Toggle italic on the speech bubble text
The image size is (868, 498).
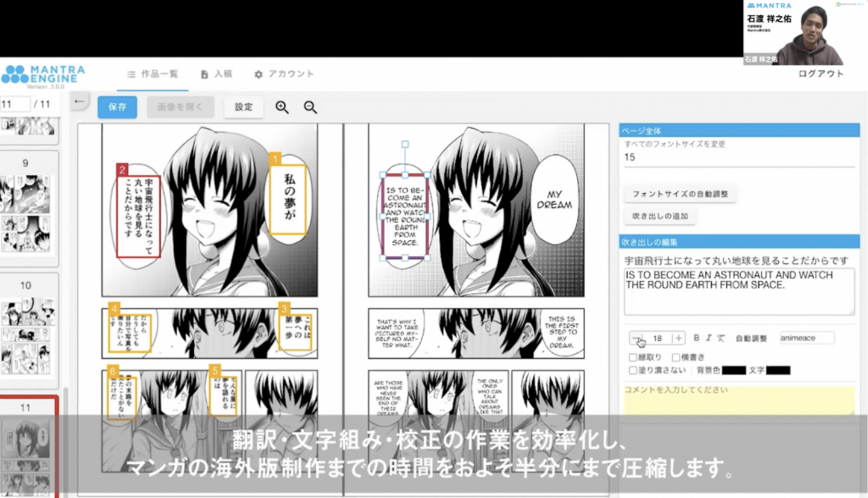709,338
